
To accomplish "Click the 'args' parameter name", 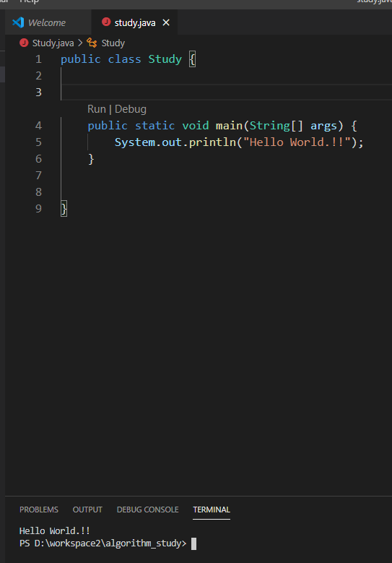I will coord(323,126).
